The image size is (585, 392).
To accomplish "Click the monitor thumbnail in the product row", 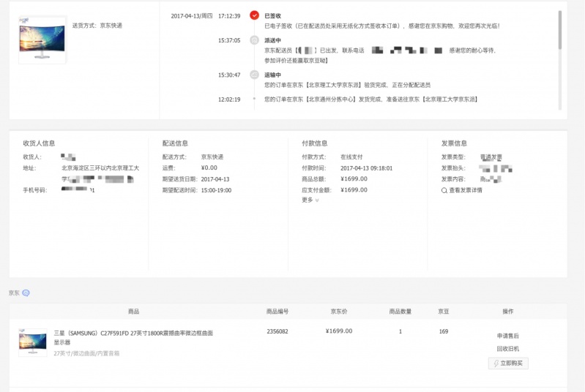I will tap(32, 342).
